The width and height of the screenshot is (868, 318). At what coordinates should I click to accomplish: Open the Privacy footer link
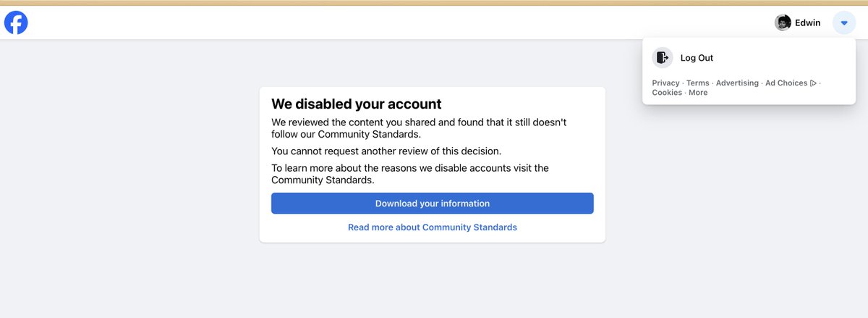(665, 83)
